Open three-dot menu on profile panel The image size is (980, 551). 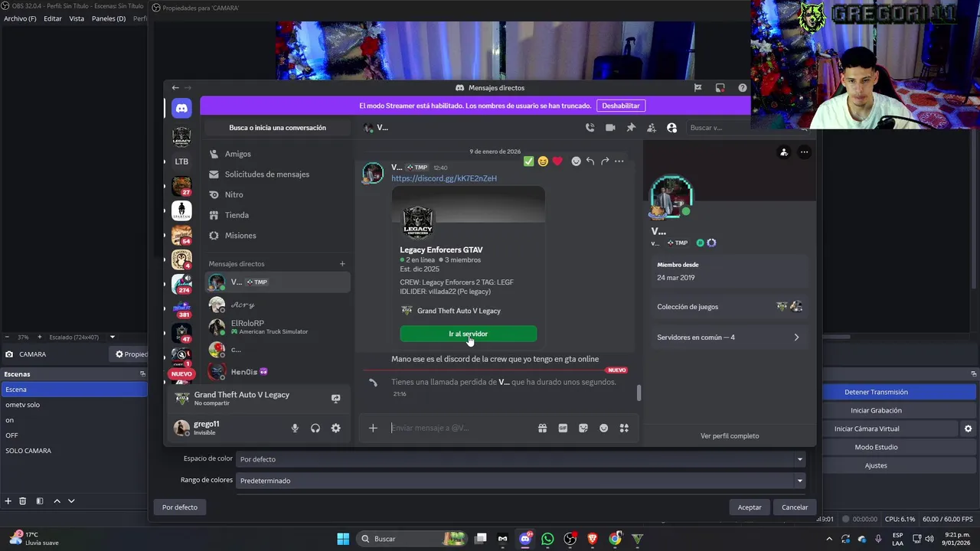(x=804, y=152)
